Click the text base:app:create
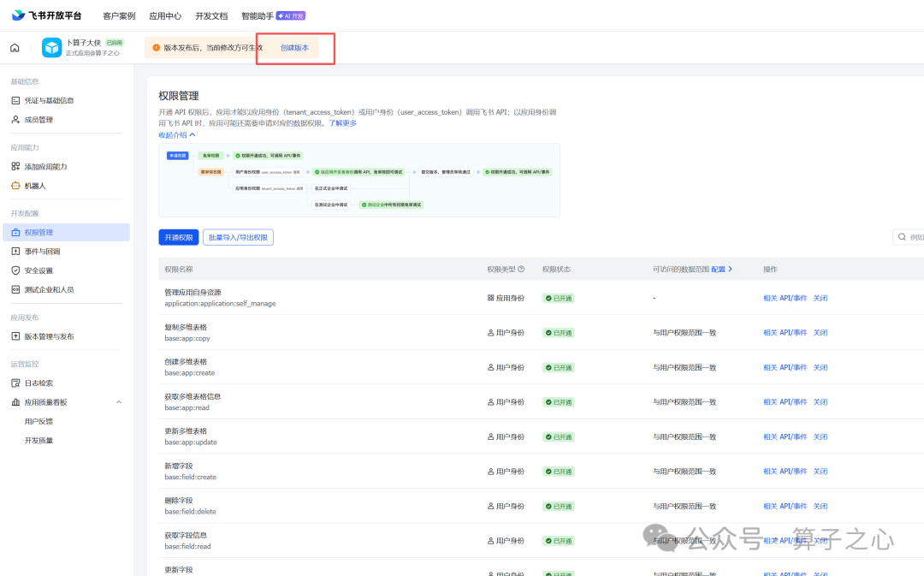 (x=190, y=373)
